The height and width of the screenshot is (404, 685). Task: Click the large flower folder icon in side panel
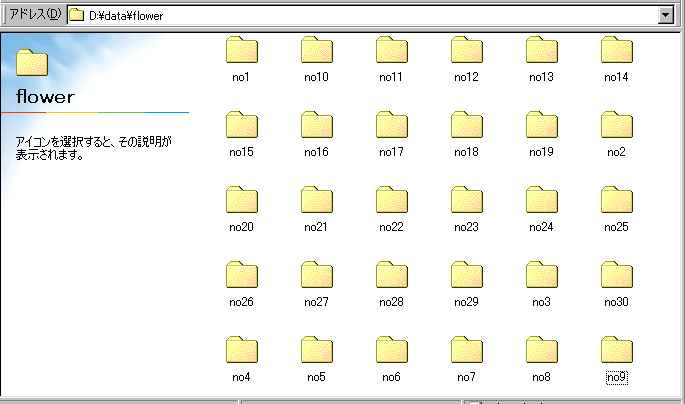[32, 63]
